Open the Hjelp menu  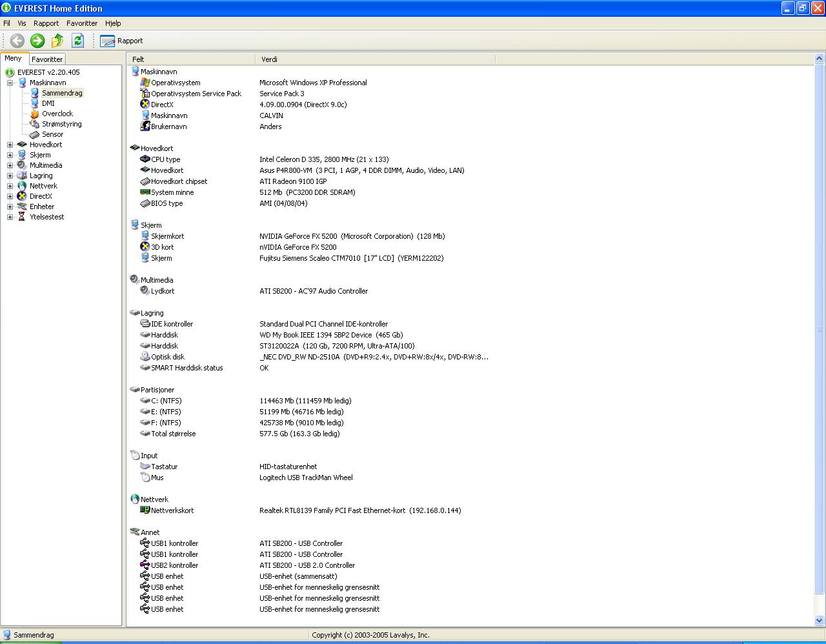[113, 23]
